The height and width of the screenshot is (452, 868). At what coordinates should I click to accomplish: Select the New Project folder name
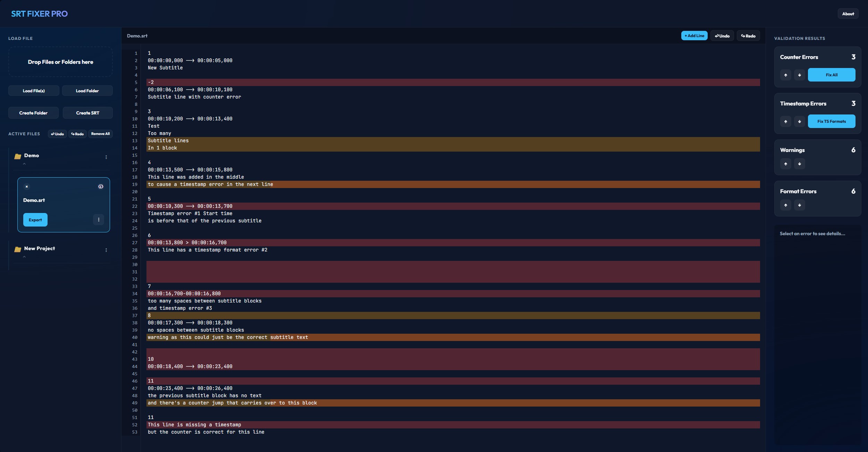40,248
